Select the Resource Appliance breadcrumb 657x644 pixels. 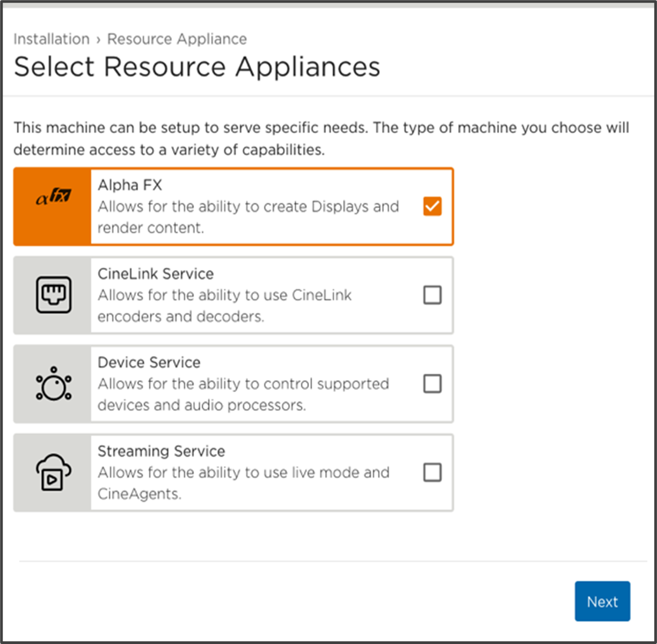(x=177, y=39)
